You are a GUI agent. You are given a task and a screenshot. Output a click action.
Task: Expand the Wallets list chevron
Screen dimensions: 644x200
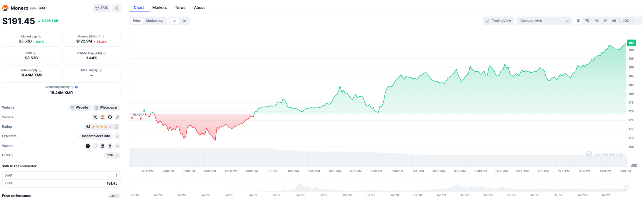coord(117,146)
